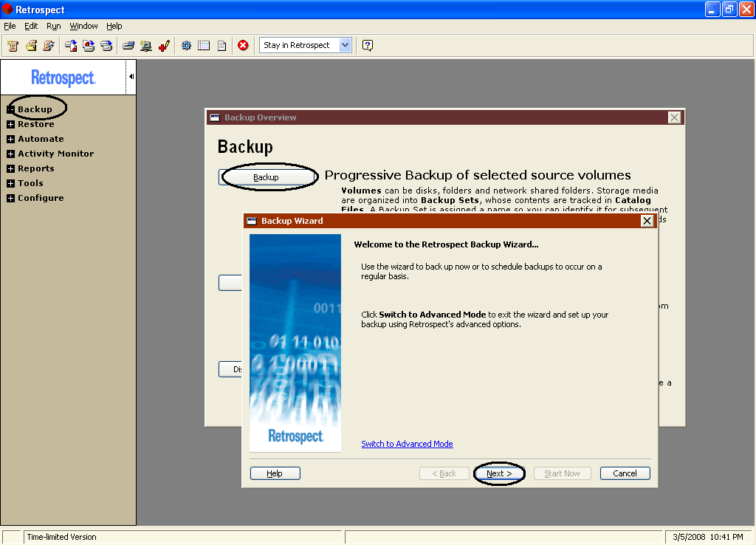
Task: Click the new script scroll icon in toolbar
Action: tap(13, 45)
